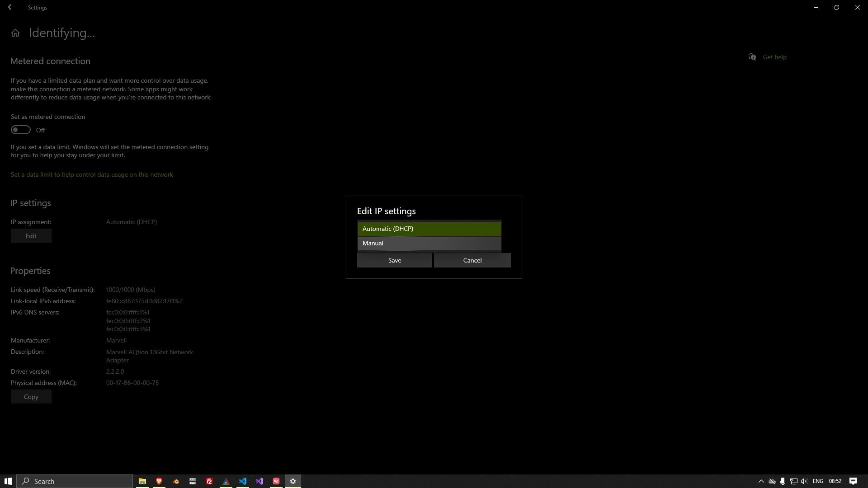Switch to Visual Studio Code
The width and height of the screenshot is (868, 488).
[x=243, y=481]
